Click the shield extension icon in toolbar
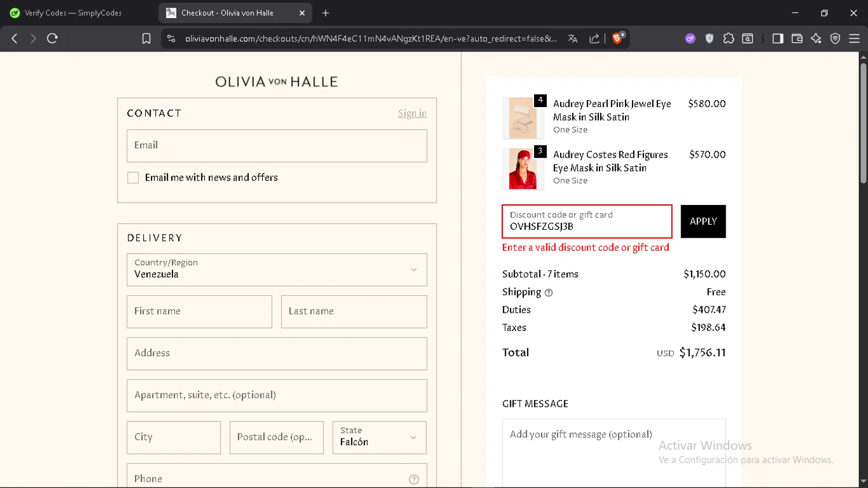868x488 pixels. pyautogui.click(x=709, y=38)
